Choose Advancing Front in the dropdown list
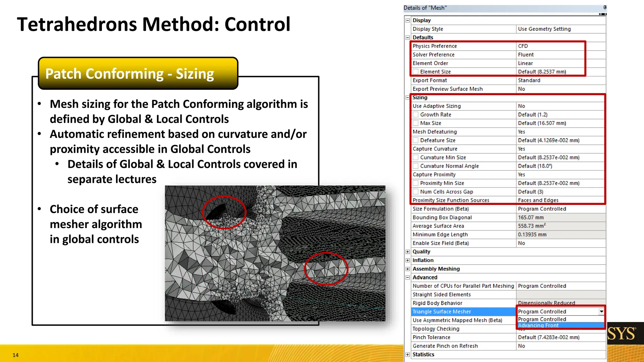This screenshot has height=362, width=644. tap(560, 326)
